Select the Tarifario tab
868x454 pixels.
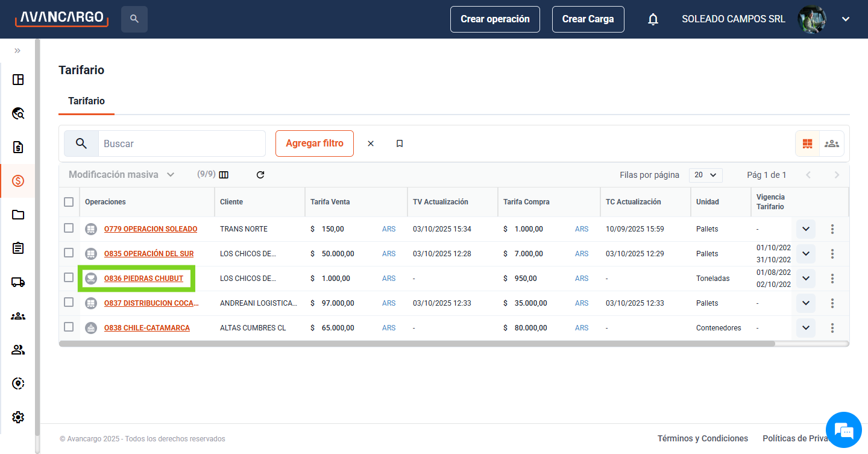tap(86, 101)
